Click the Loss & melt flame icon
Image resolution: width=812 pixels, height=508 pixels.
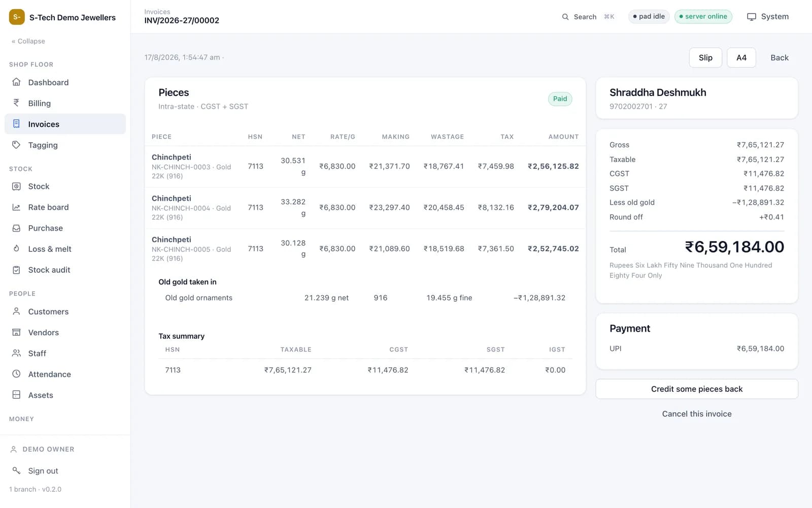[x=16, y=249]
